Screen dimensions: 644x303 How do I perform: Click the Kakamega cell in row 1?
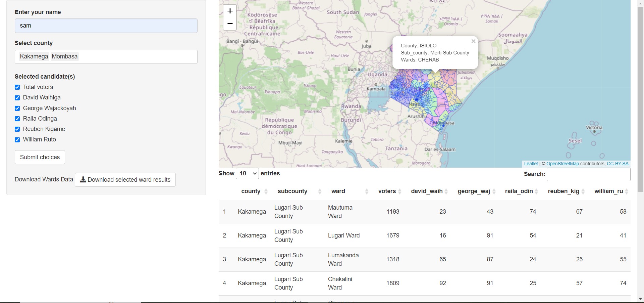click(x=252, y=212)
